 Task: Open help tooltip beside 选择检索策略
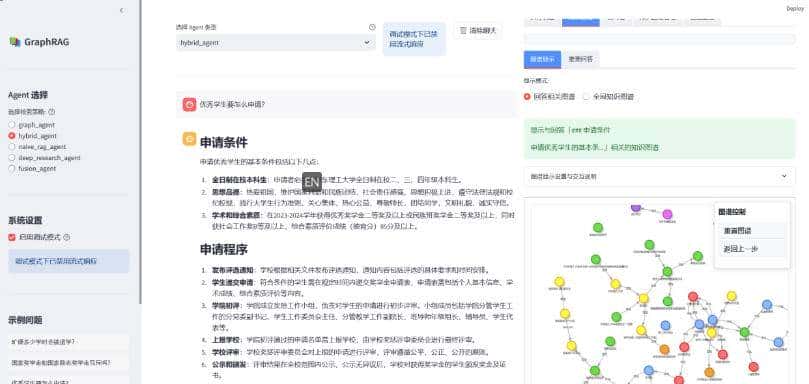[x=52, y=111]
